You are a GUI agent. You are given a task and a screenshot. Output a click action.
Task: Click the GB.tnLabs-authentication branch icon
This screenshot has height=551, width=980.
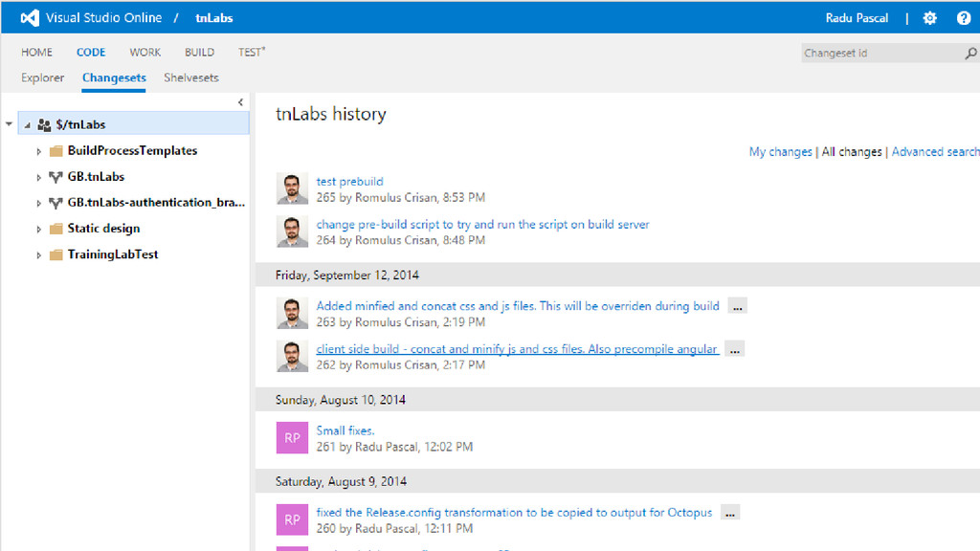point(56,203)
